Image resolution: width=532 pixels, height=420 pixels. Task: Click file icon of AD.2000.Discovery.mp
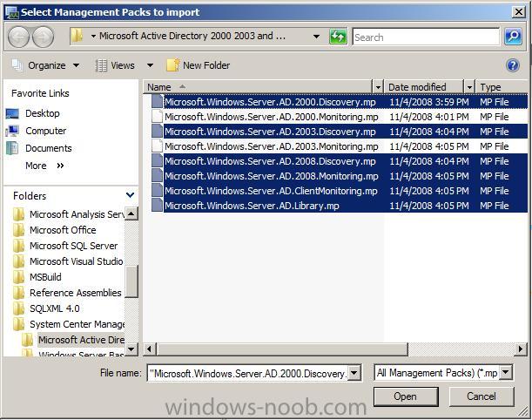pos(157,102)
